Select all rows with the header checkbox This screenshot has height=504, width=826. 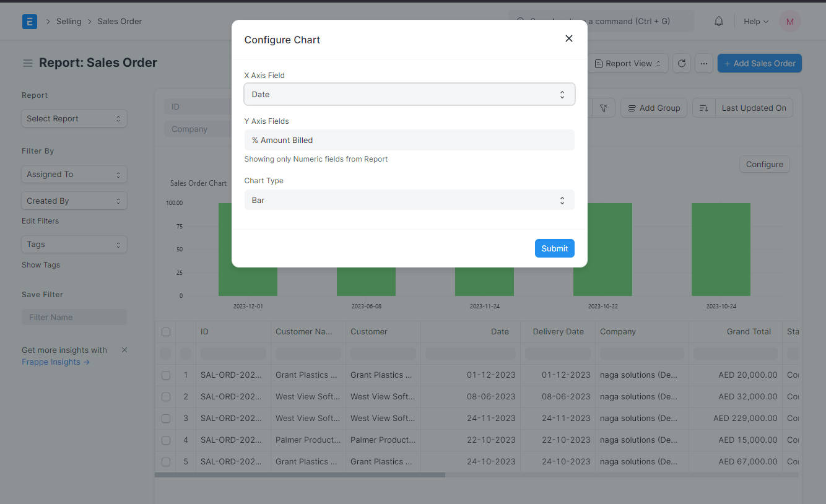pyautogui.click(x=165, y=331)
